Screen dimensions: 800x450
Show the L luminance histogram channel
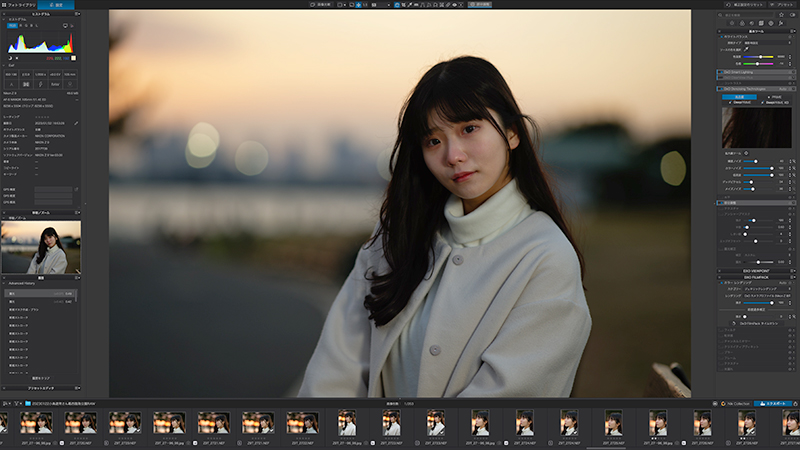36,25
